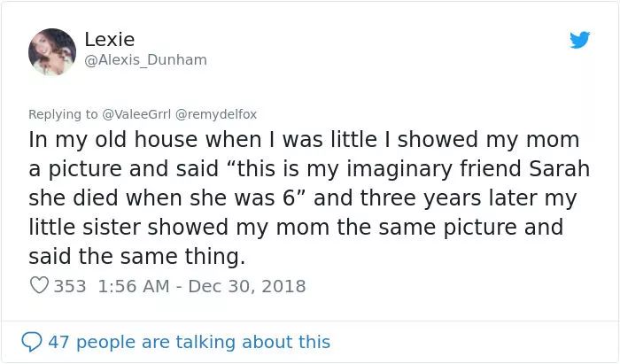This screenshot has width=620, height=364.
Task: Click the number 47 in the footer
Action: [x=58, y=342]
